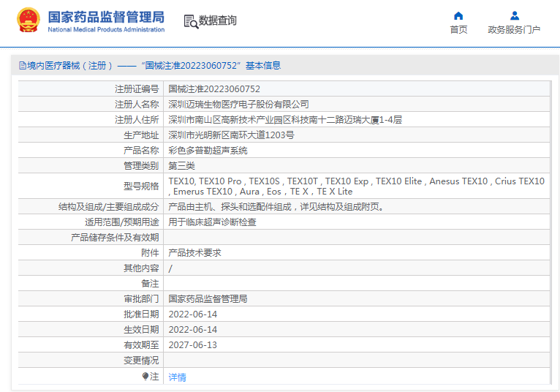Screen dimensions: 560x392
Task: Click intended use 用于临床超声诊断检查
Action: [213, 222]
